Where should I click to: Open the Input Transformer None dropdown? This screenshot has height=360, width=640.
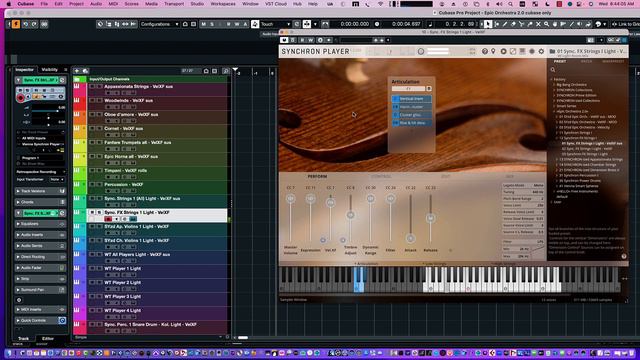(57, 180)
